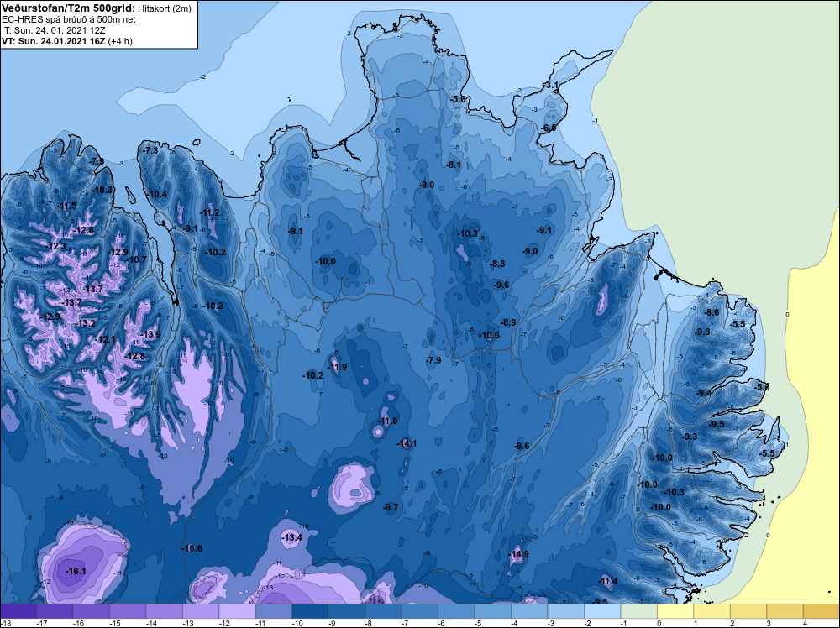Image resolution: width=840 pixels, height=628 pixels.
Task: Click the -5.6 temperature value
Action: [x=458, y=100]
